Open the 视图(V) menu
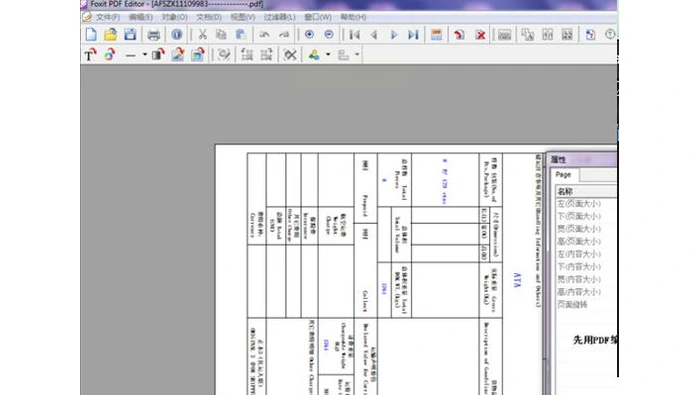This screenshot has width=700, height=395. 243,17
